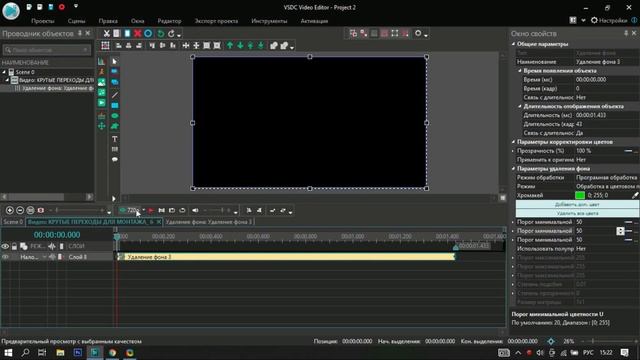Click the Loop playback icon
The image size is (640, 360).
pos(182,210)
